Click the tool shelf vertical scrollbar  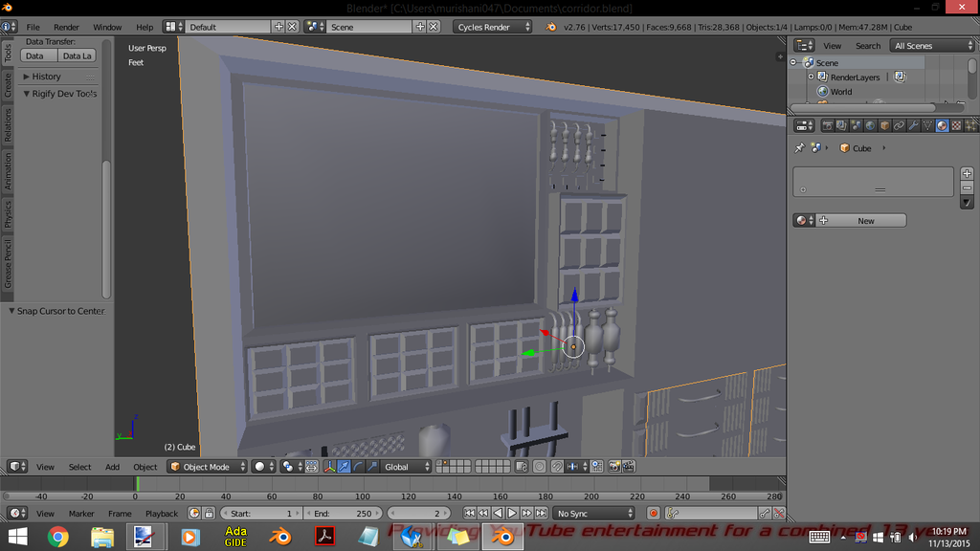(106, 229)
